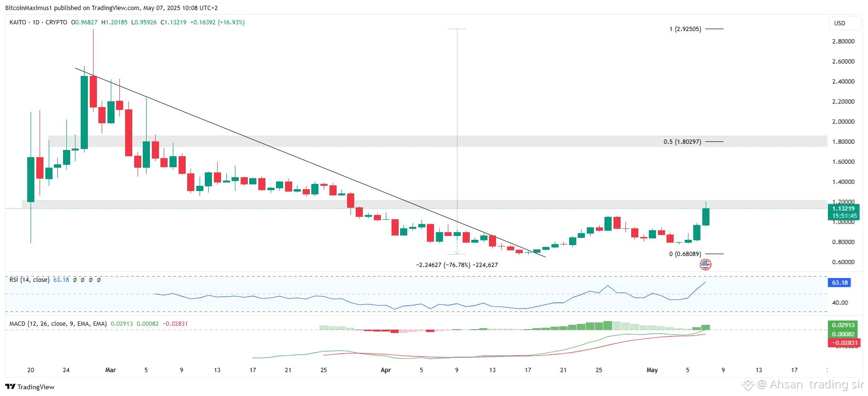
Task: Open the TradingView logo link
Action: (x=30, y=387)
